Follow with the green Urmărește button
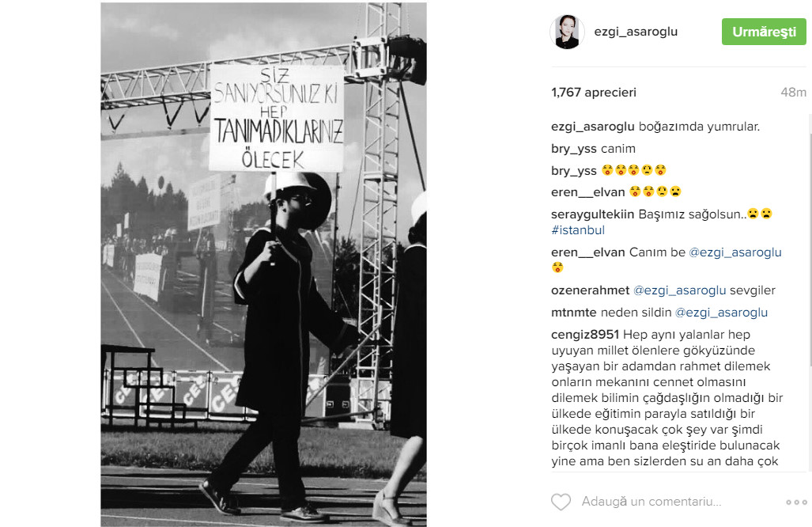The height and width of the screenshot is (527, 812). point(764,32)
